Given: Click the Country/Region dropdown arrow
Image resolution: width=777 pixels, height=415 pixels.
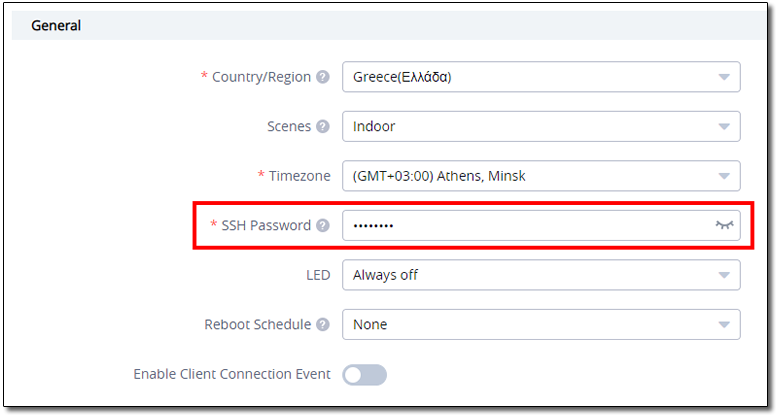Looking at the screenshot, I should point(724,77).
